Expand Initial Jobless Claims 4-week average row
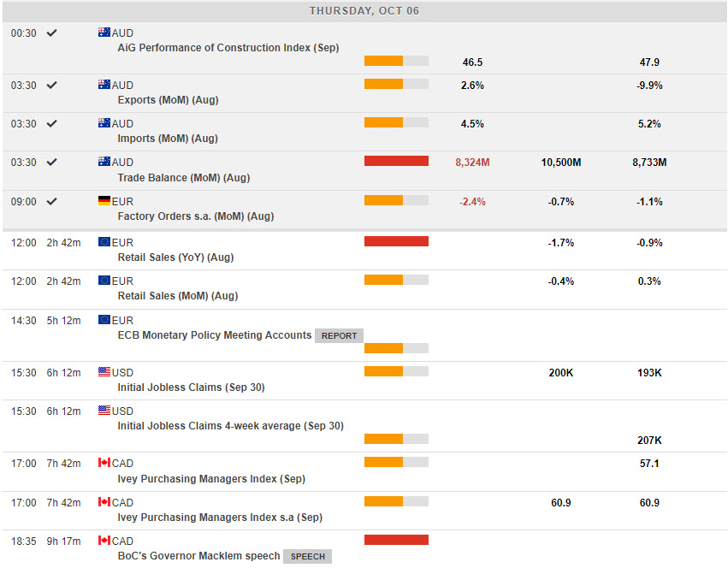 (230, 426)
